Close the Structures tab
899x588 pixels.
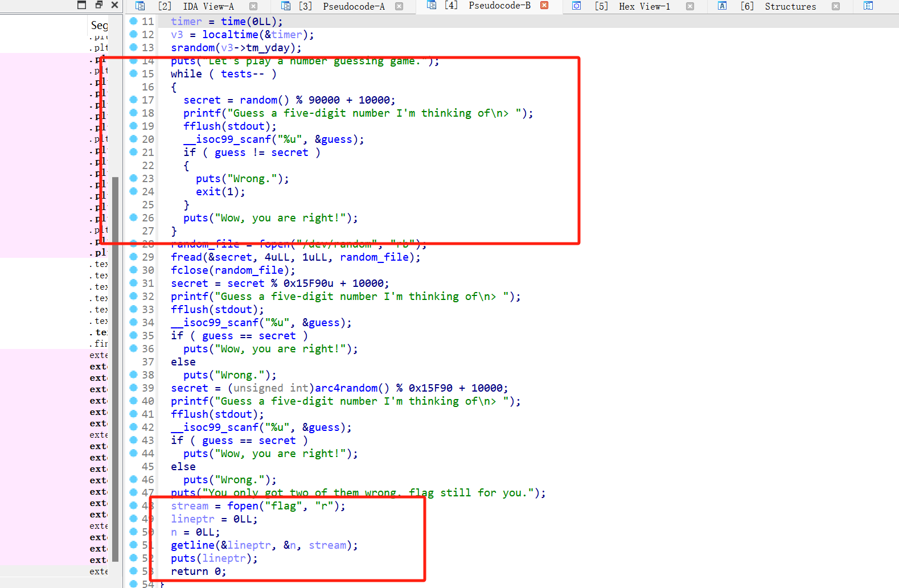pos(836,6)
